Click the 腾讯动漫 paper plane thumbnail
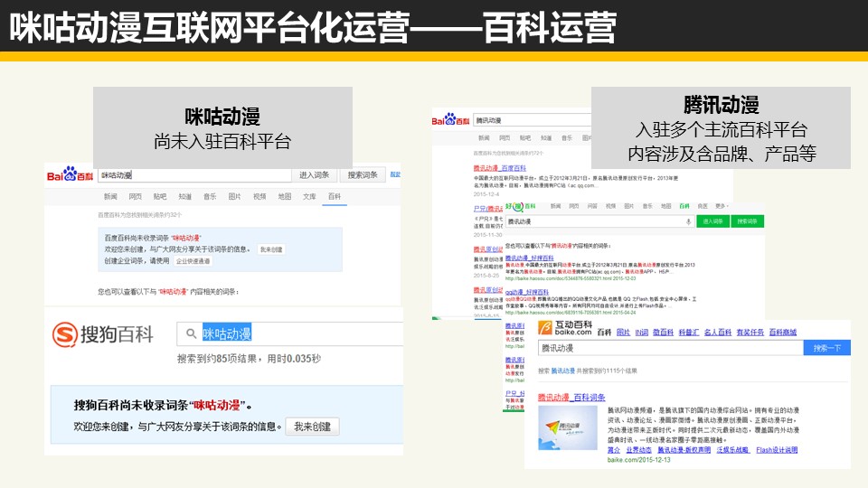Screen dimensions: 868x488 pyautogui.click(x=568, y=427)
